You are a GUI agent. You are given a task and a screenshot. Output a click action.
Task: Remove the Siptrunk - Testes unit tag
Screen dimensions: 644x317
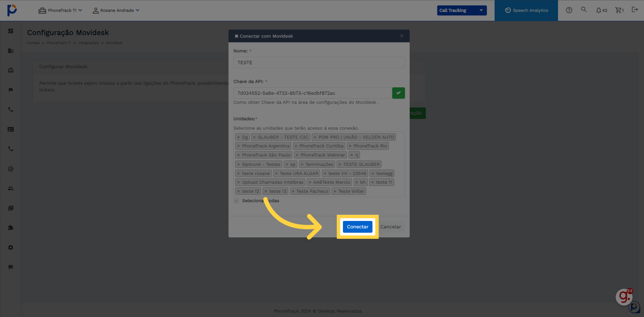click(x=239, y=165)
